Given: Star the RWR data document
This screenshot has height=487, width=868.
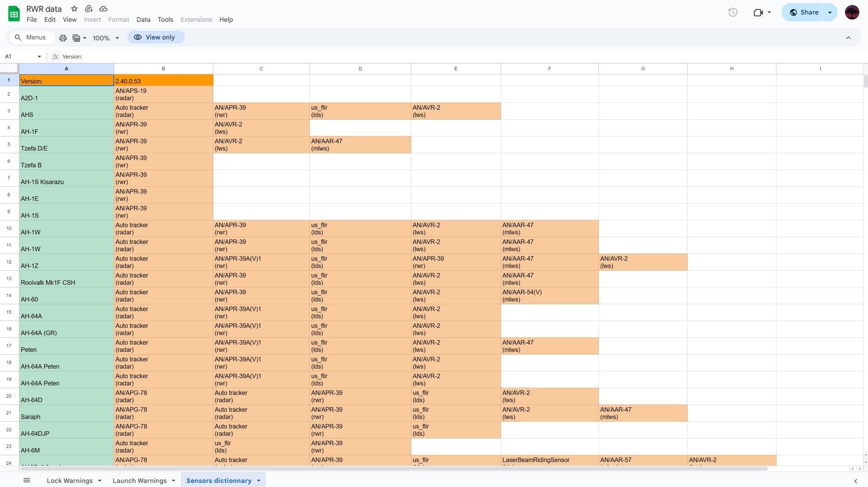Looking at the screenshot, I should (x=74, y=9).
